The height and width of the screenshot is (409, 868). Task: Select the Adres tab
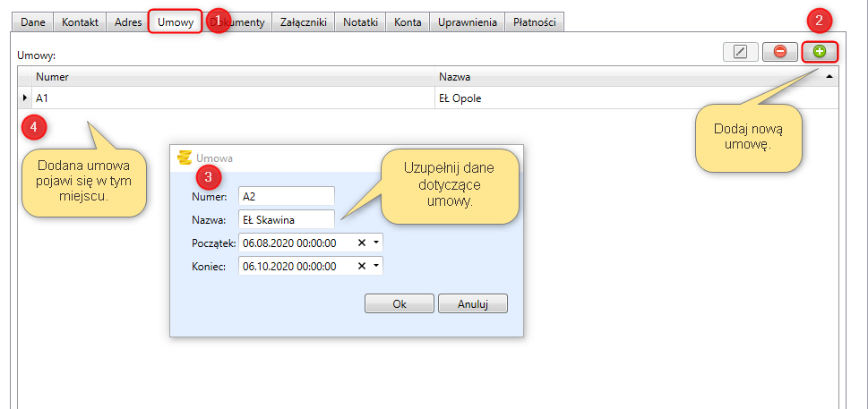[128, 23]
